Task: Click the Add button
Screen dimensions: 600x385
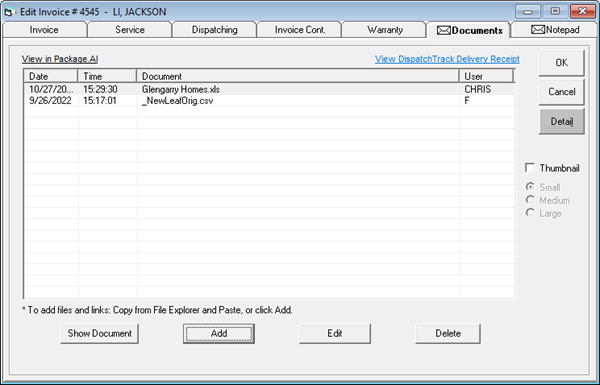Action: point(219,333)
